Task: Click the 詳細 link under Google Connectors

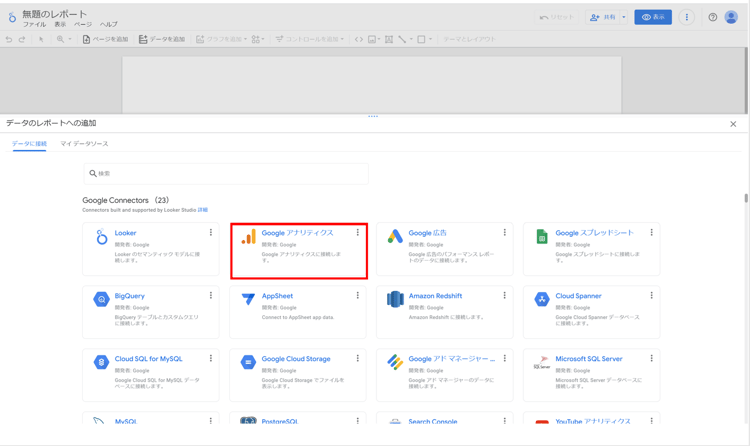Action: tap(203, 210)
